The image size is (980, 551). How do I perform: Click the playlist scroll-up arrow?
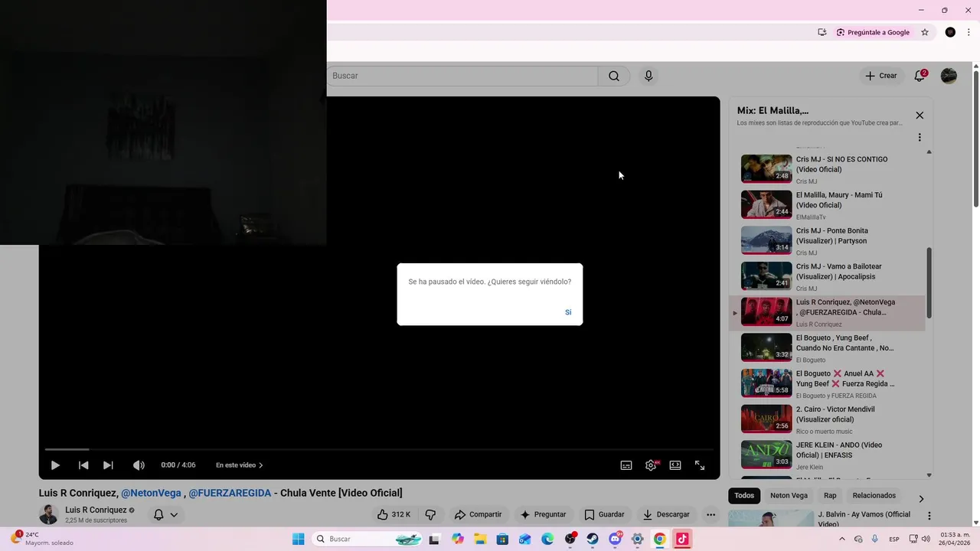929,152
